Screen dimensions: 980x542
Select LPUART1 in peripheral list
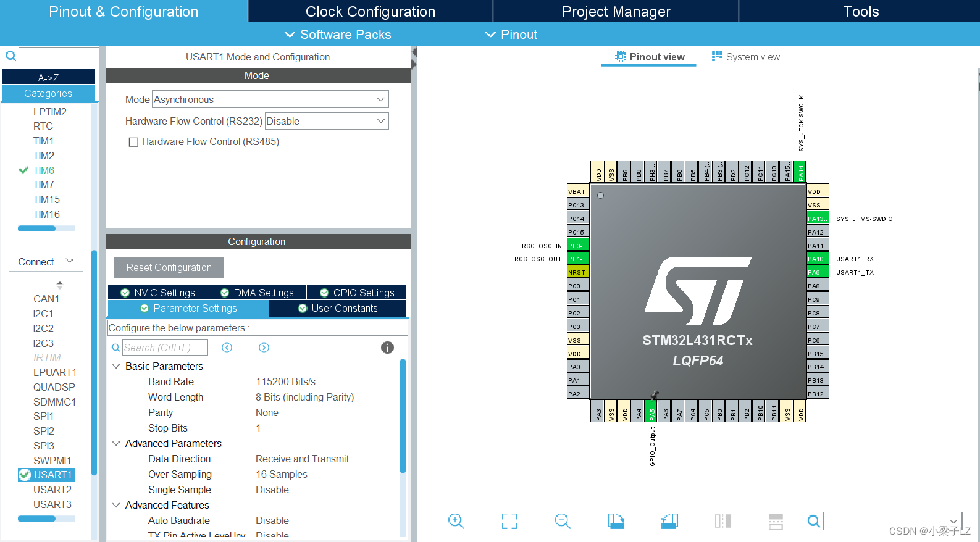(54, 372)
